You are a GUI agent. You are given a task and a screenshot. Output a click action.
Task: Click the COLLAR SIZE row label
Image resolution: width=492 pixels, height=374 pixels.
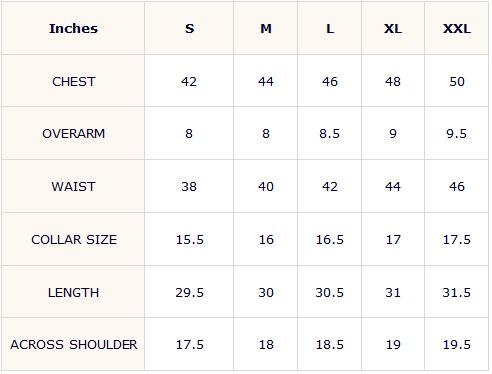tap(74, 239)
